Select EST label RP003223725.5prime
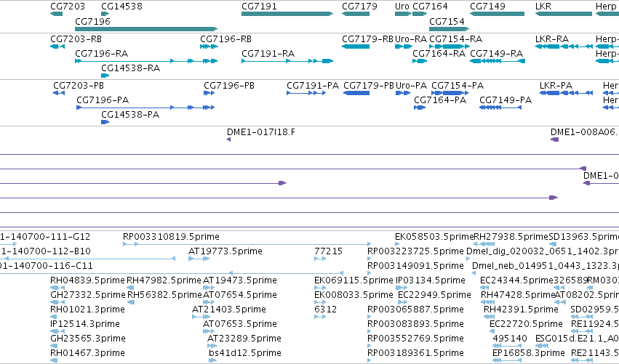The width and height of the screenshot is (619, 364). pos(415,251)
